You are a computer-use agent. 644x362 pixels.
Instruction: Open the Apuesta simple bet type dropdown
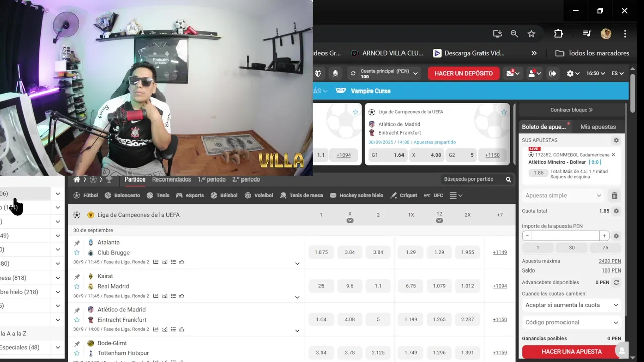563,196
